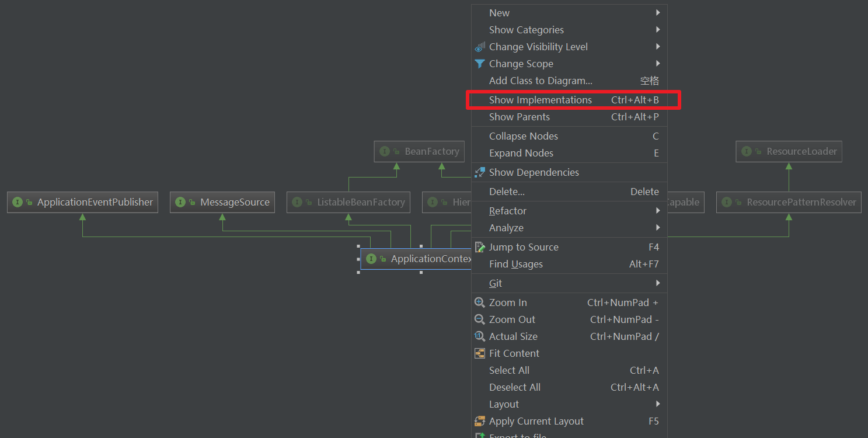The width and height of the screenshot is (868, 438).
Task: Select the MessageSource diagram node
Action: [x=222, y=202]
